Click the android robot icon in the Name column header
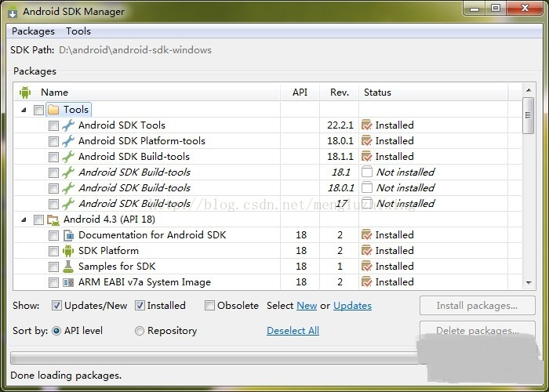Viewport: 549px width, 392px height. [x=25, y=93]
